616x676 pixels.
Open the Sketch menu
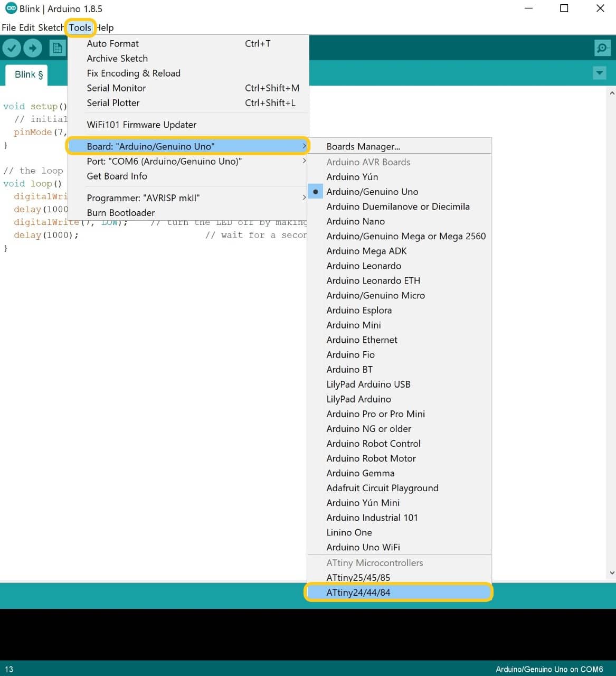(50, 27)
